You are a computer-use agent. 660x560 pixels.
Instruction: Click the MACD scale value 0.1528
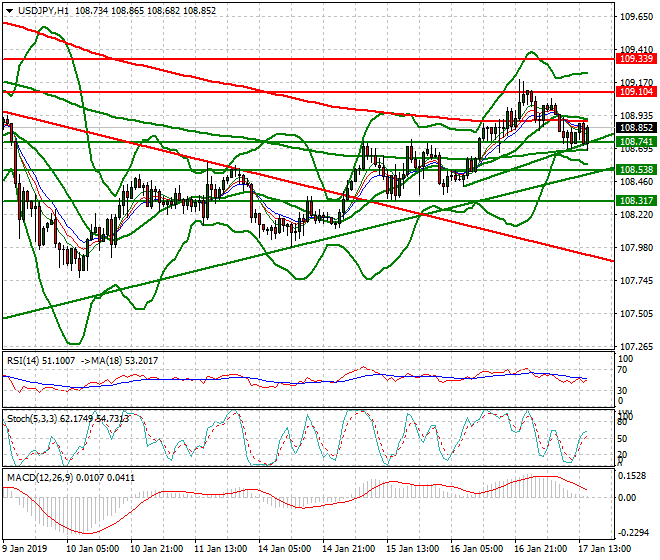click(631, 476)
